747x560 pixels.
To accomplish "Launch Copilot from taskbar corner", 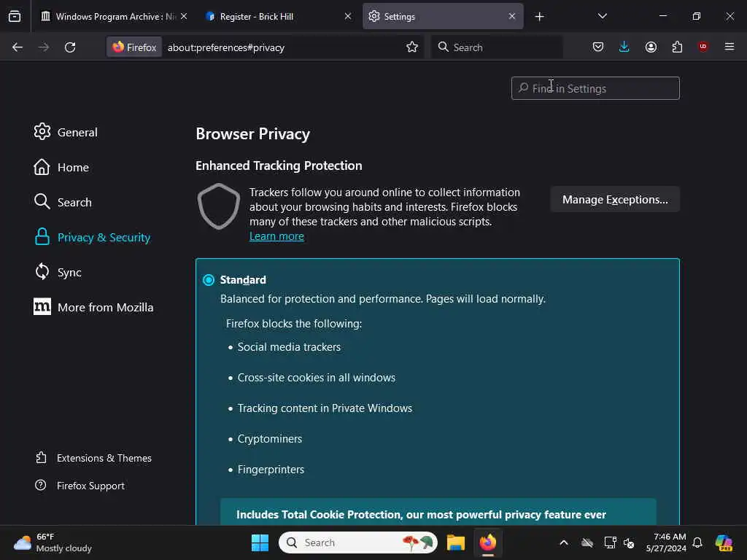I will coord(724,542).
